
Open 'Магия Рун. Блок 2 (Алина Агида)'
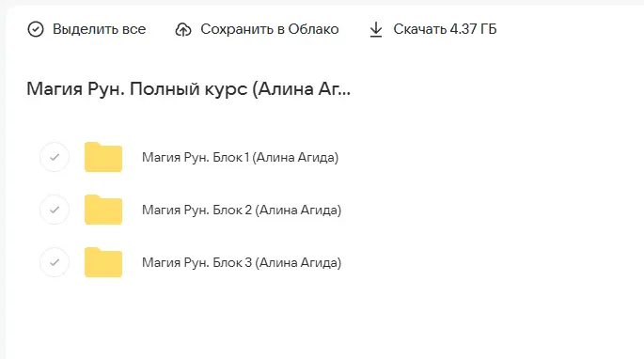coord(242,210)
